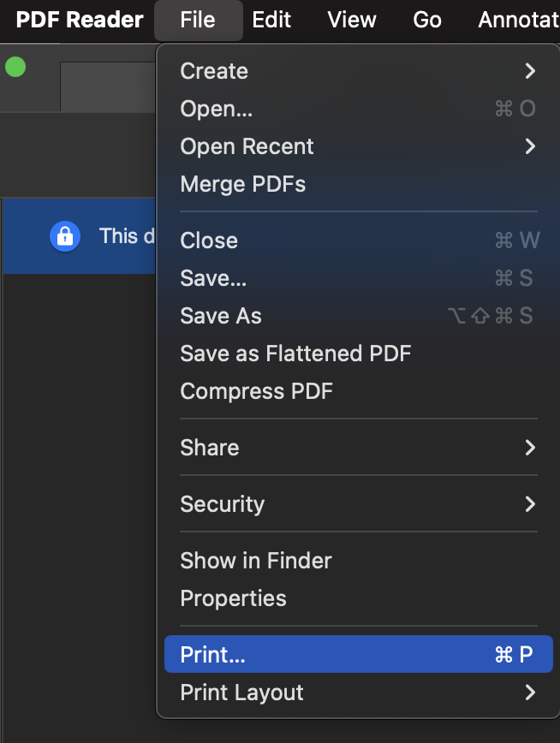Expand the Share submenu
This screenshot has width=560, height=743.
tap(359, 448)
